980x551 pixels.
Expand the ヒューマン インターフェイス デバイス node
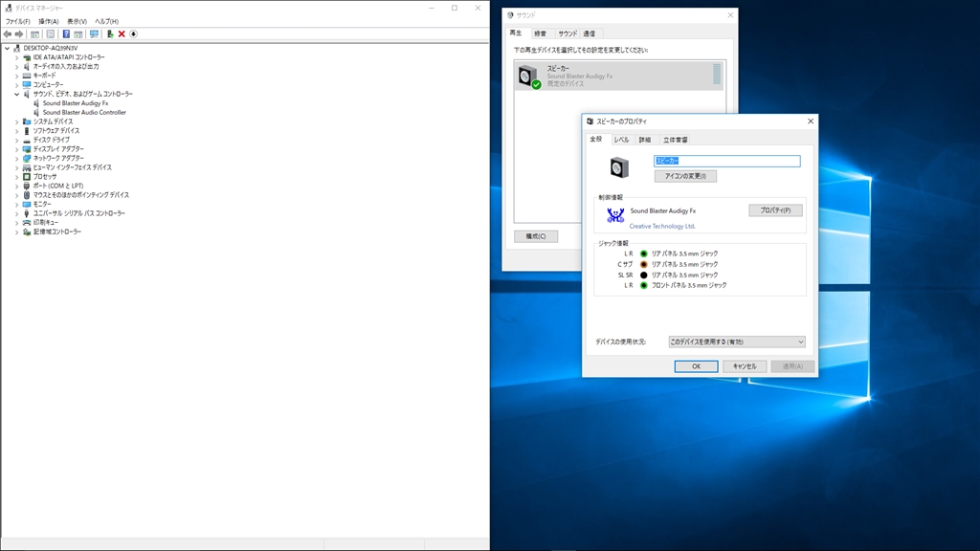(17, 167)
